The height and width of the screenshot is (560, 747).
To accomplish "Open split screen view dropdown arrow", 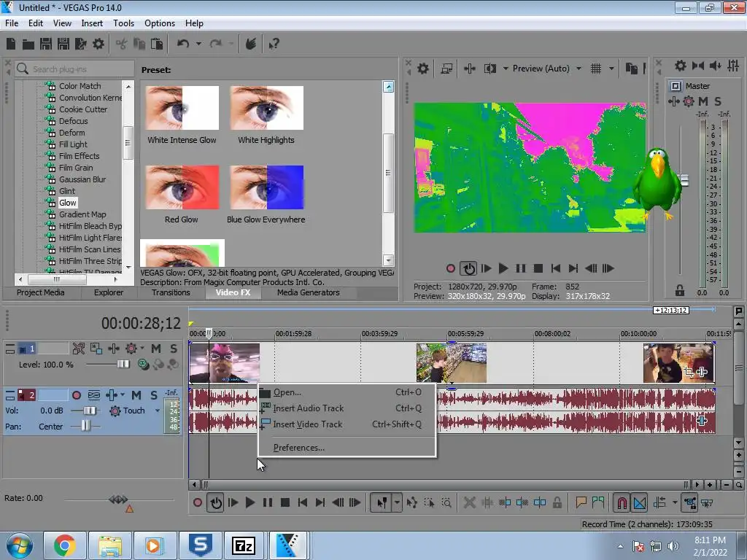I will click(x=506, y=69).
